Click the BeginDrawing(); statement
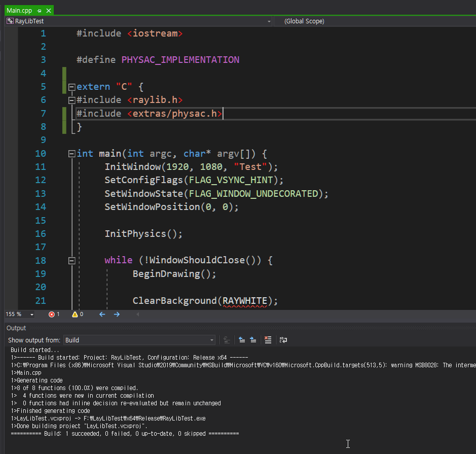476x454 pixels. click(174, 274)
